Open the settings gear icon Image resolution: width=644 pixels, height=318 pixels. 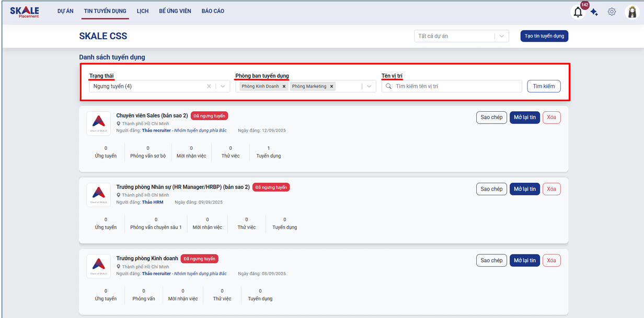coord(612,11)
